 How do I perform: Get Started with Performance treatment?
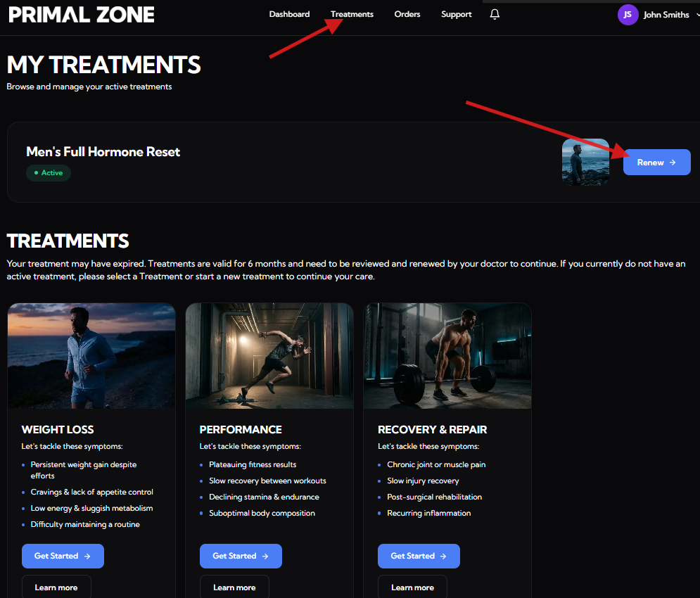pyautogui.click(x=241, y=556)
